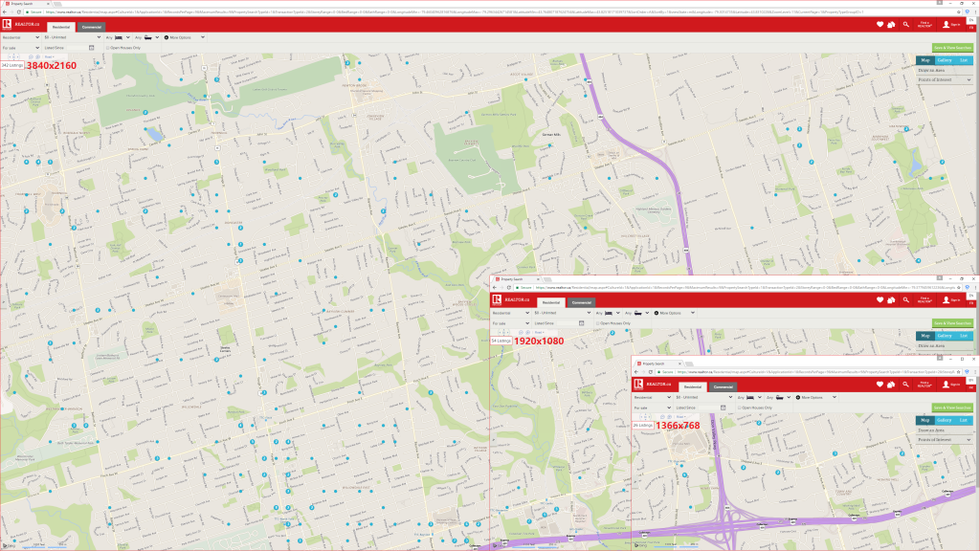Viewport: 980px width, 551px height.
Task: Go back in largest back browser window
Action: click(x=5, y=11)
